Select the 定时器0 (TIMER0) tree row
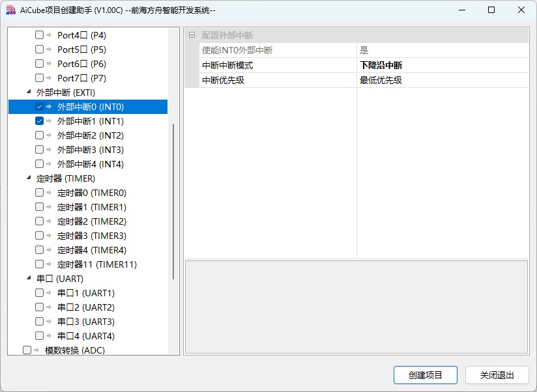The image size is (537, 392). pyautogui.click(x=91, y=193)
